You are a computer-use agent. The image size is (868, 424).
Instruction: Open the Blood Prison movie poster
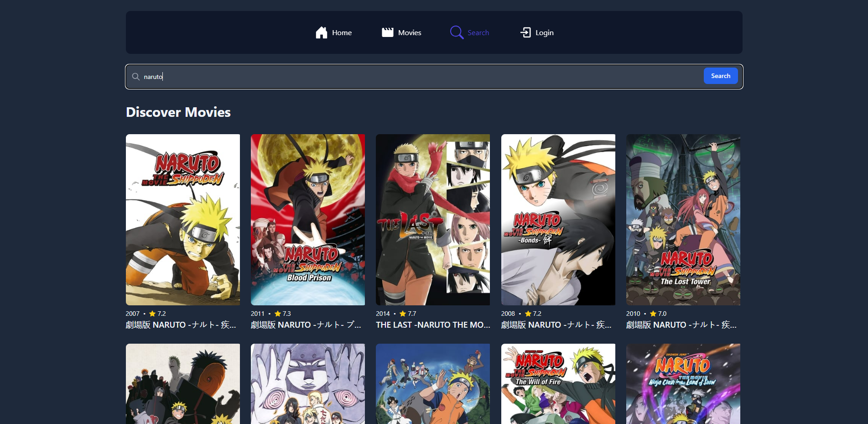point(308,220)
